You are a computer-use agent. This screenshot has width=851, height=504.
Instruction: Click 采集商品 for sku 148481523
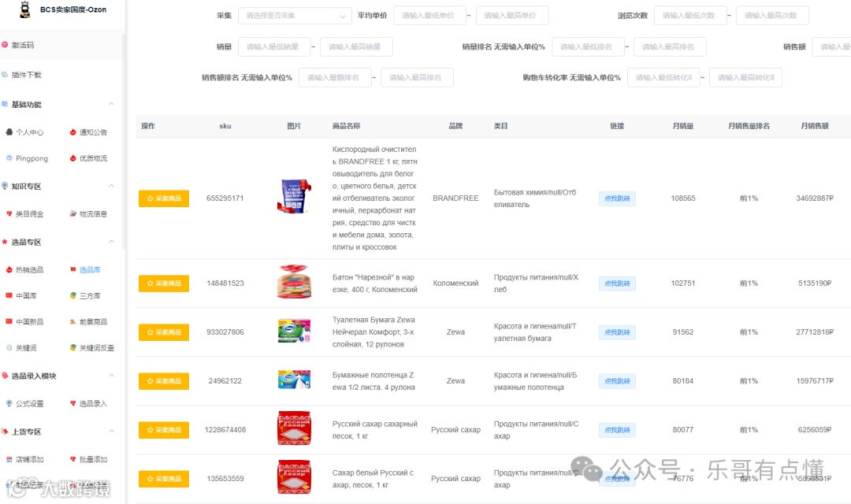pyautogui.click(x=164, y=283)
